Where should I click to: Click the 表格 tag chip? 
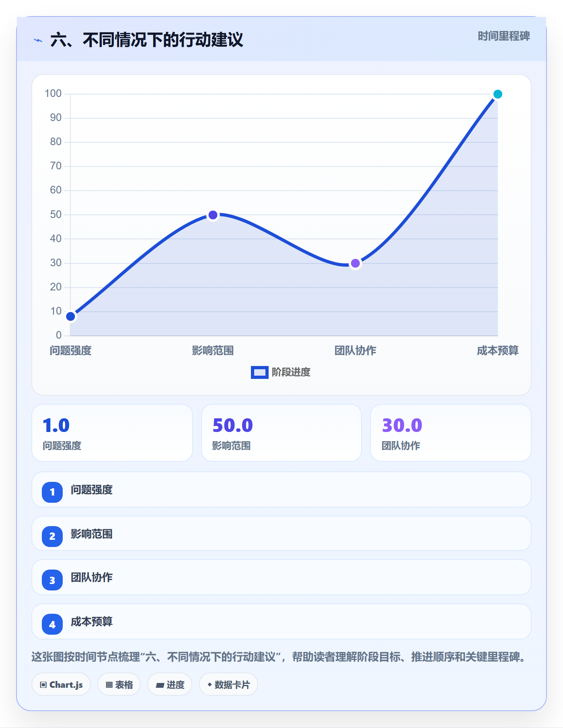[x=119, y=685]
